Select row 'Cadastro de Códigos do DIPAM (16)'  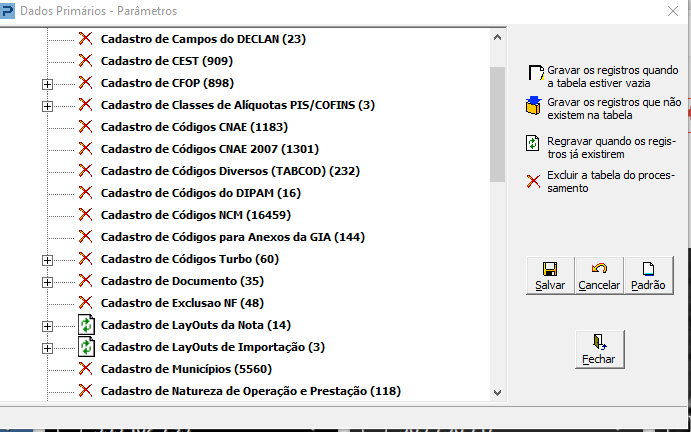pos(201,193)
